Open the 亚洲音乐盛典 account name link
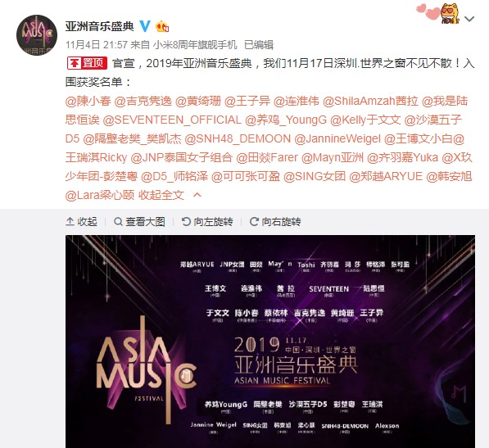 99,26
